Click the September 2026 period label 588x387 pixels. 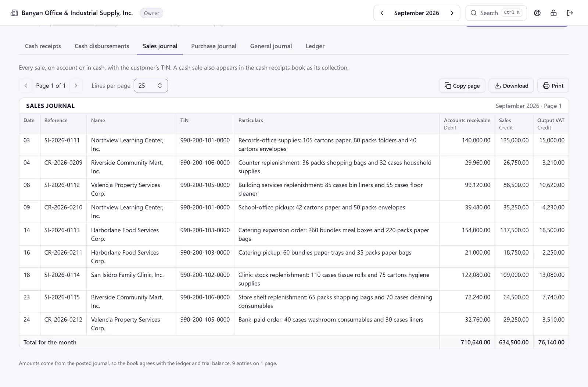click(417, 13)
